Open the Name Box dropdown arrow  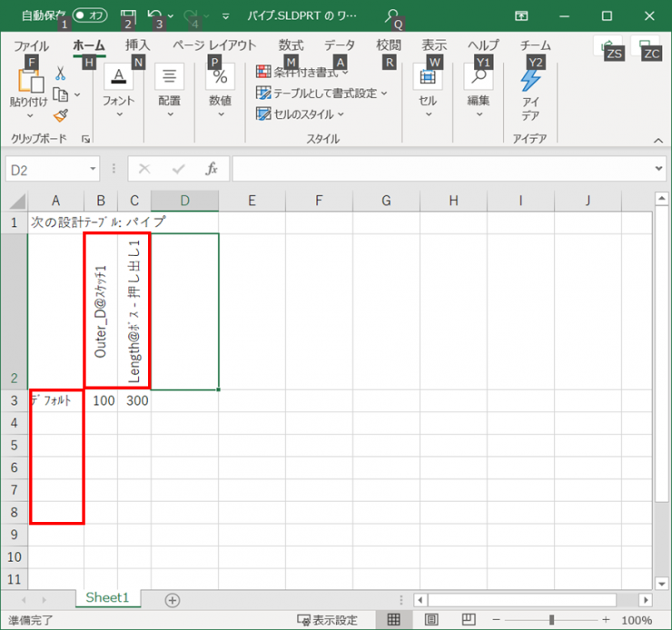pyautogui.click(x=94, y=169)
